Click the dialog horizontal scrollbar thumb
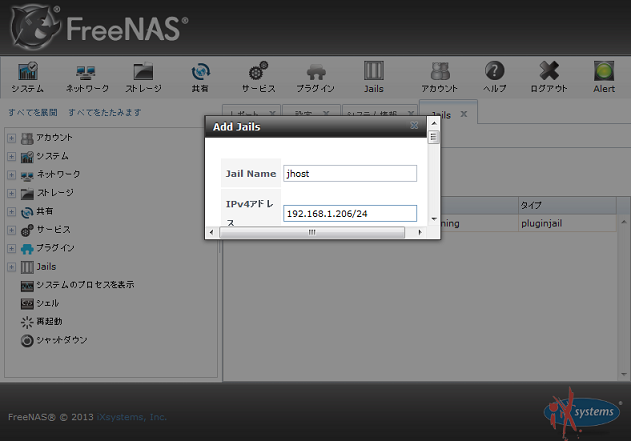The height and width of the screenshot is (441, 631). pyautogui.click(x=312, y=232)
